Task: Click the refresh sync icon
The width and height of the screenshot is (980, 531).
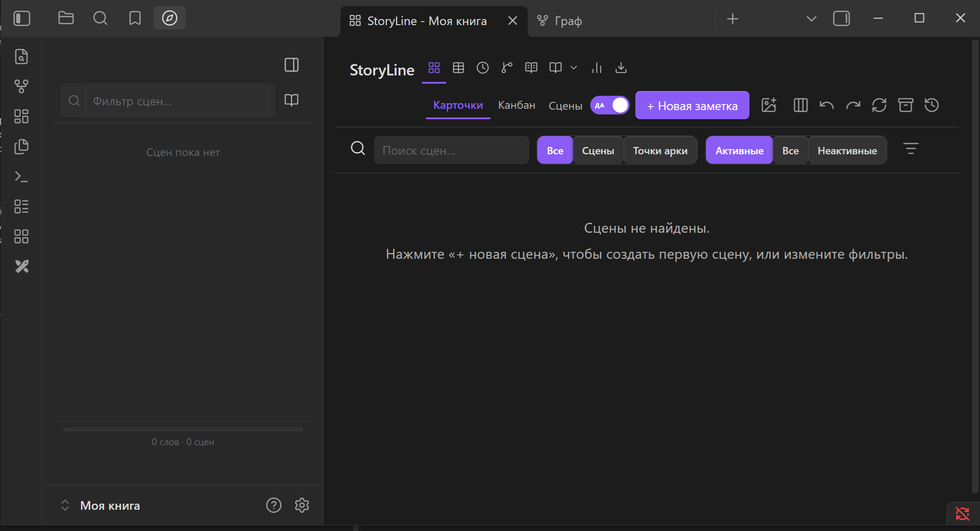Action: click(x=879, y=105)
